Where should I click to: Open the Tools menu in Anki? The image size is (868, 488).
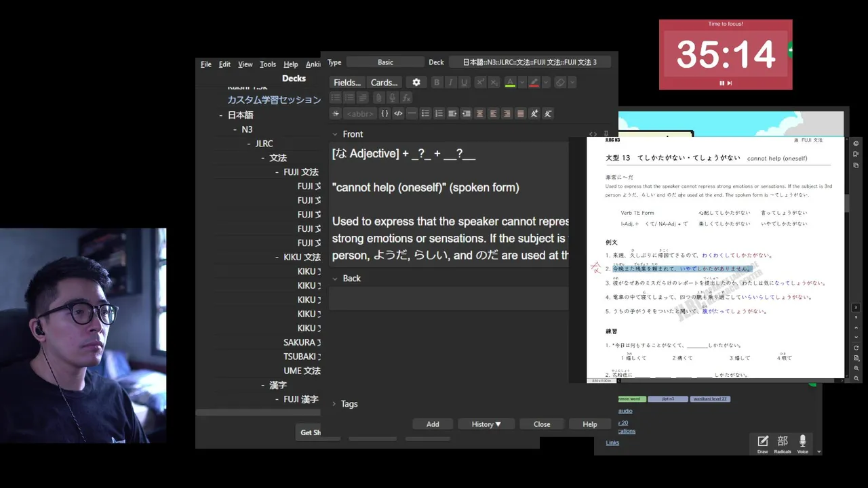tap(268, 64)
